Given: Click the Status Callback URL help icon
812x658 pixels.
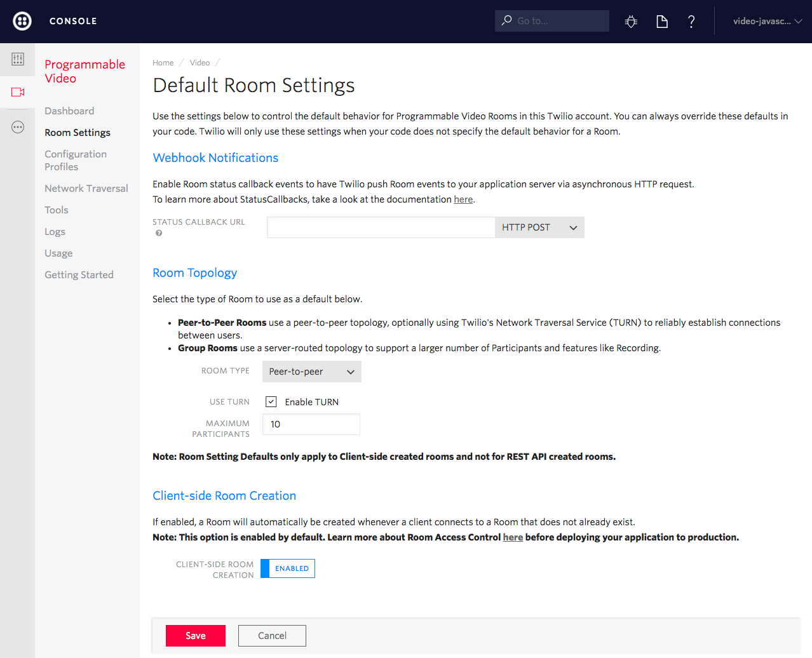Looking at the screenshot, I should point(159,233).
